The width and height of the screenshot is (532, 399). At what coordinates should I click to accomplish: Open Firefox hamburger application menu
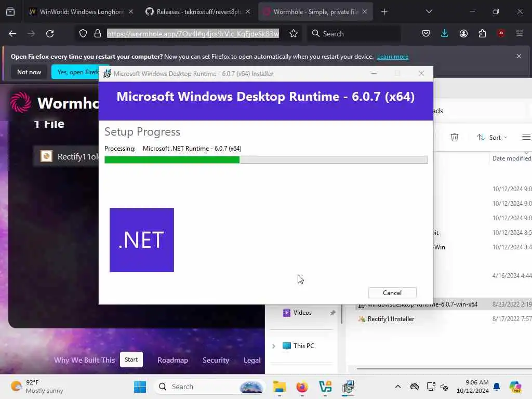point(520,33)
